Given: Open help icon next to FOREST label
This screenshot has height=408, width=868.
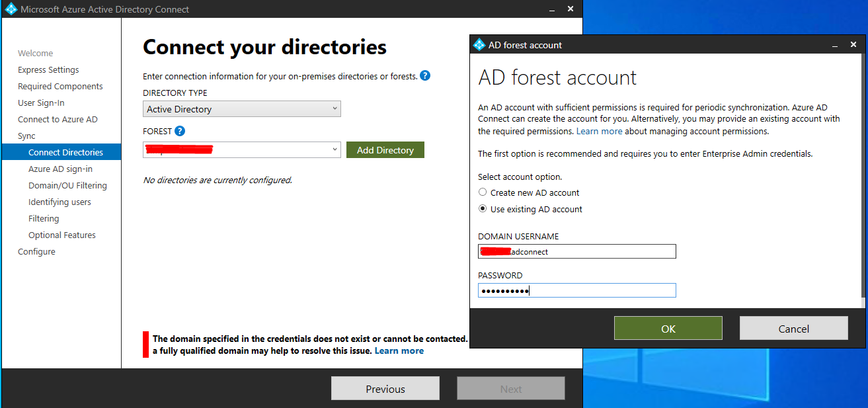Looking at the screenshot, I should [x=180, y=131].
